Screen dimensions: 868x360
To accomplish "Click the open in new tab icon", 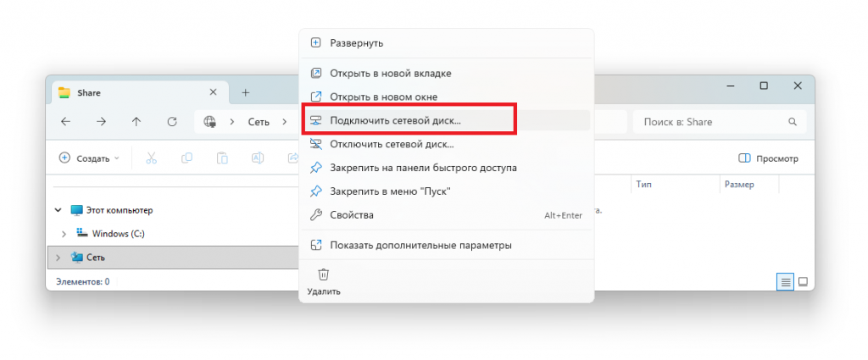I will pos(315,73).
